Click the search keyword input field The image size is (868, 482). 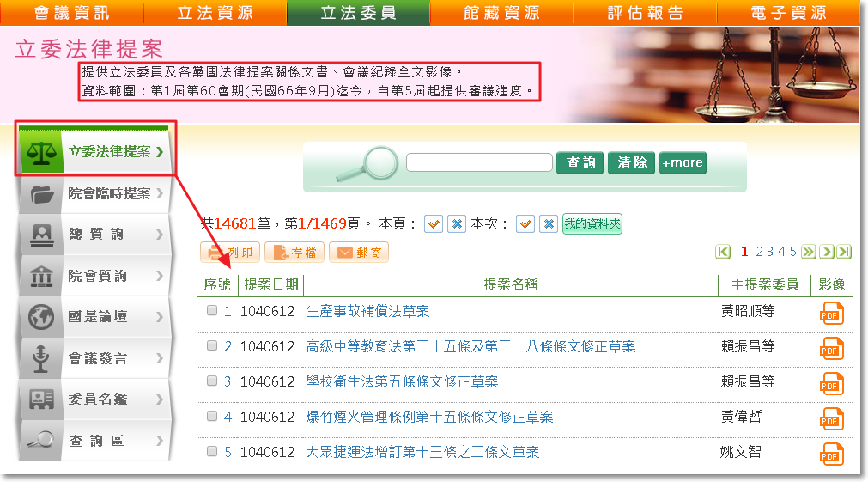click(478, 162)
